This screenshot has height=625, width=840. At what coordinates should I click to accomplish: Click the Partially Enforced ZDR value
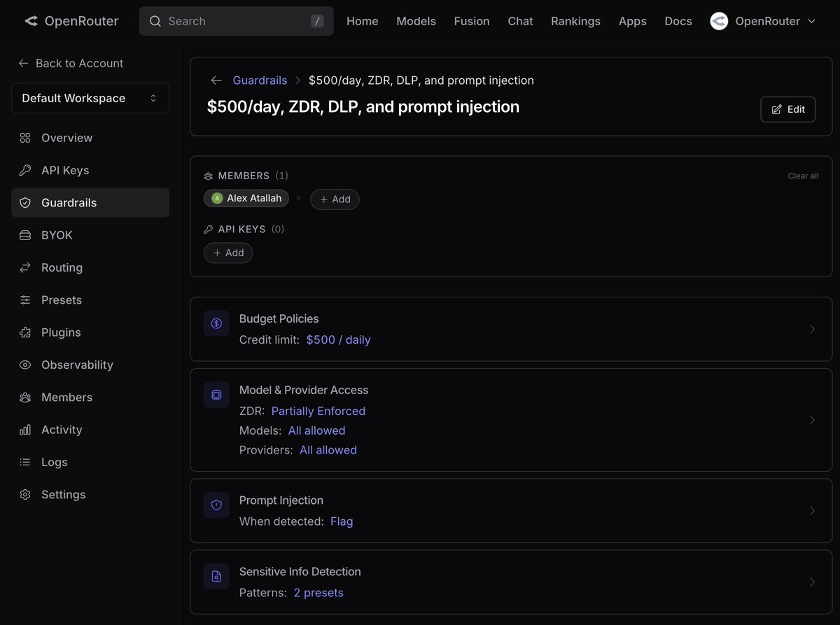(x=318, y=411)
